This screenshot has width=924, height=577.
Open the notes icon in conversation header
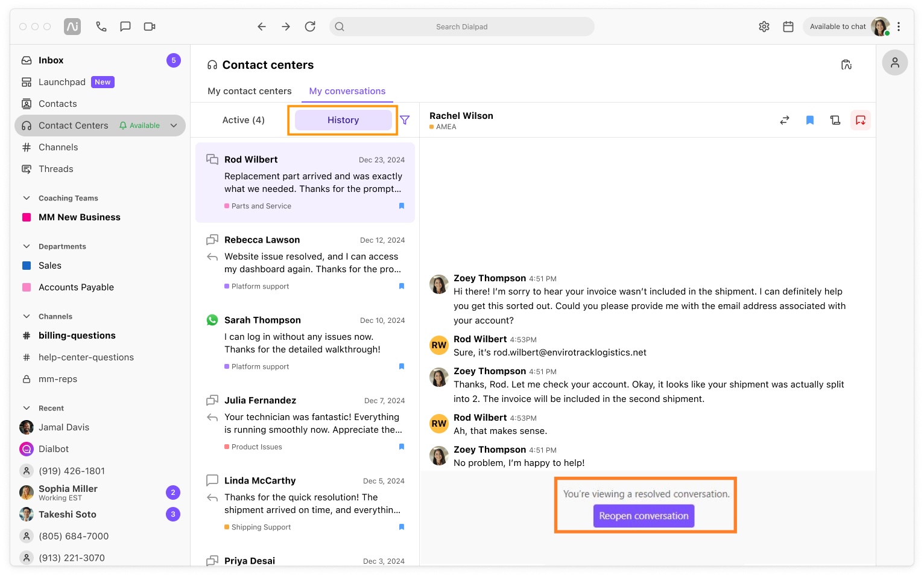pos(835,120)
